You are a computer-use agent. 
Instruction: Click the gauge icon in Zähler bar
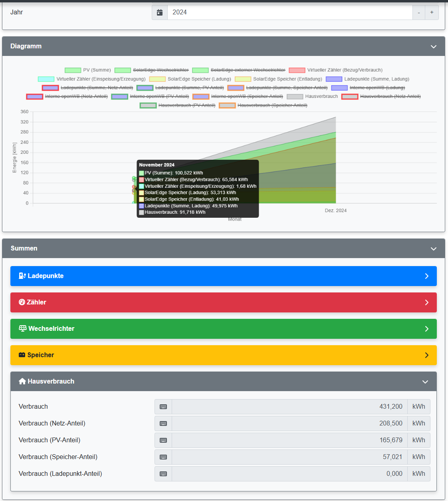(x=22, y=302)
